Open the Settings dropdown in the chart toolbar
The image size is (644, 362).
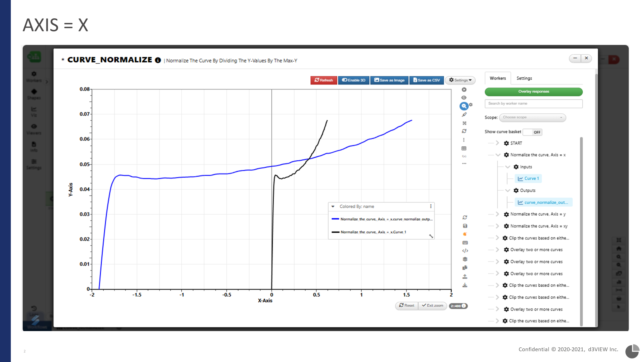click(x=460, y=80)
